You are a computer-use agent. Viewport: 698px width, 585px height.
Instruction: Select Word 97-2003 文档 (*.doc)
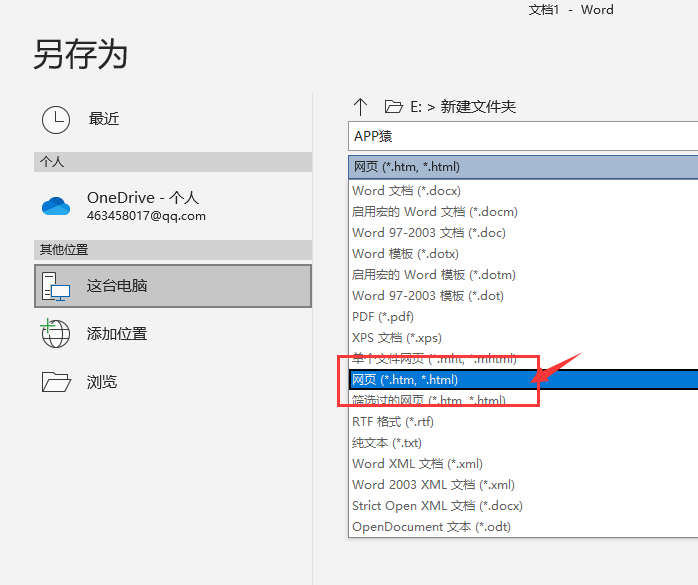tap(523, 232)
